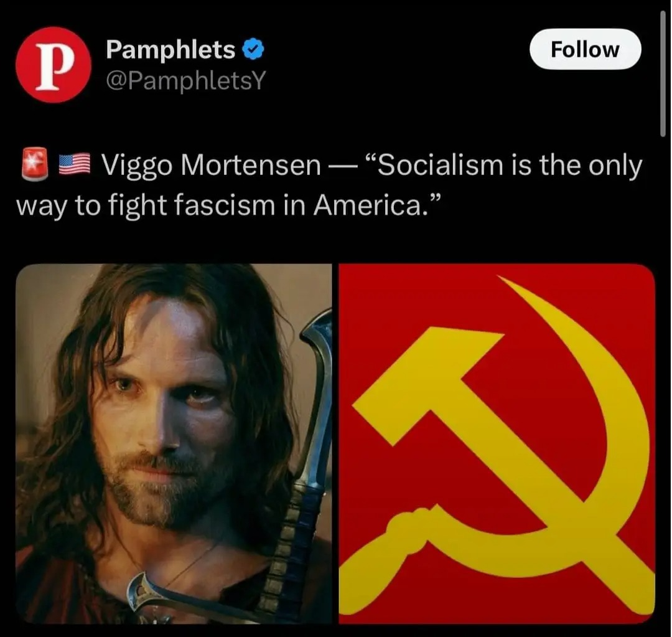Click the word Socialism in the tweet
This screenshot has height=637, width=672.
(434, 165)
